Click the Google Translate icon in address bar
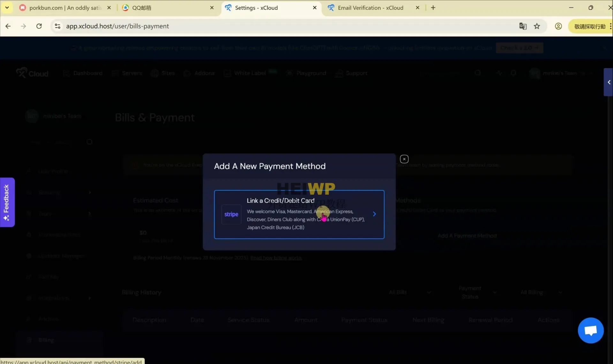The width and height of the screenshot is (613, 364). pyautogui.click(x=523, y=26)
